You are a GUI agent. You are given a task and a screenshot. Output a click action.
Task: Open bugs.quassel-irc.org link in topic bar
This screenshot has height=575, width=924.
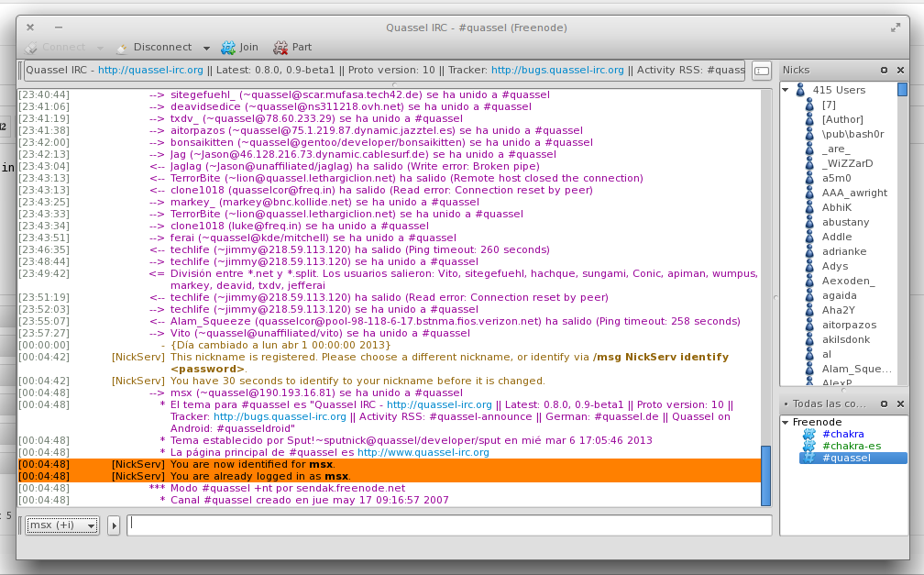coord(557,71)
